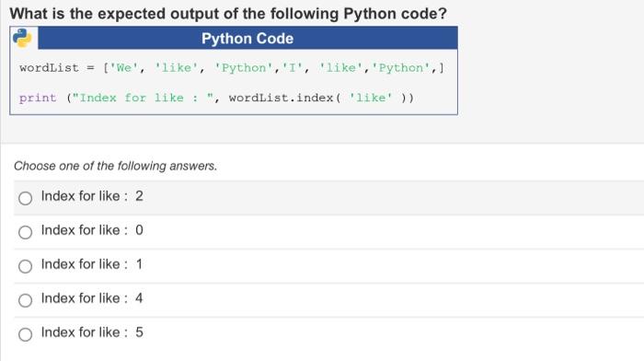Click the question heading about expected output
Image resolution: width=644 pixels, height=361 pixels.
click(x=228, y=14)
